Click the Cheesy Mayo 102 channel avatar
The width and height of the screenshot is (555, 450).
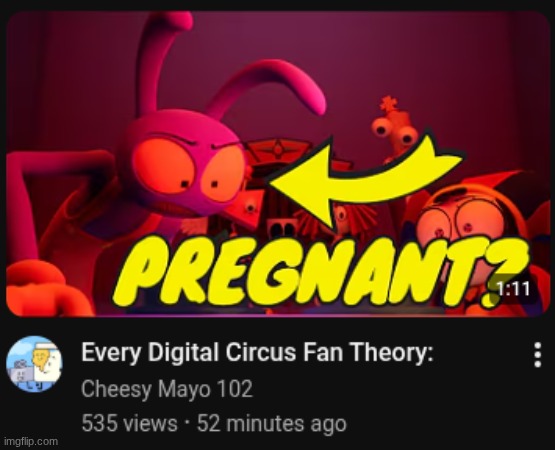pyautogui.click(x=34, y=364)
